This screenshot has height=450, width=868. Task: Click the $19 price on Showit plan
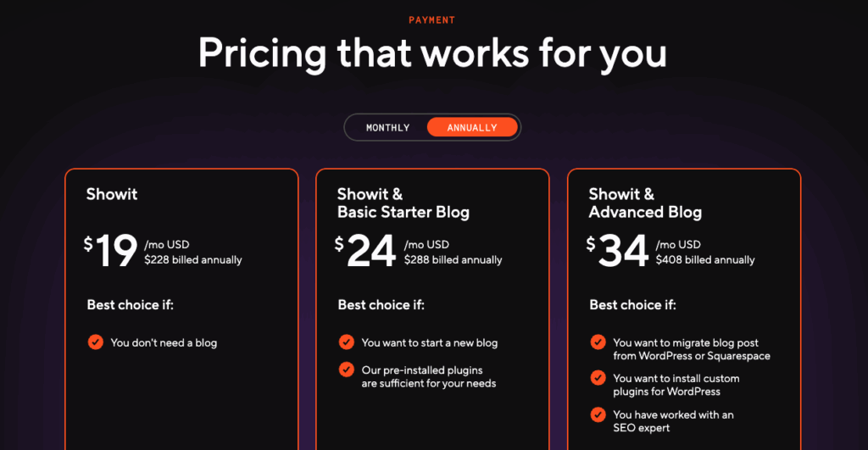[x=110, y=251]
